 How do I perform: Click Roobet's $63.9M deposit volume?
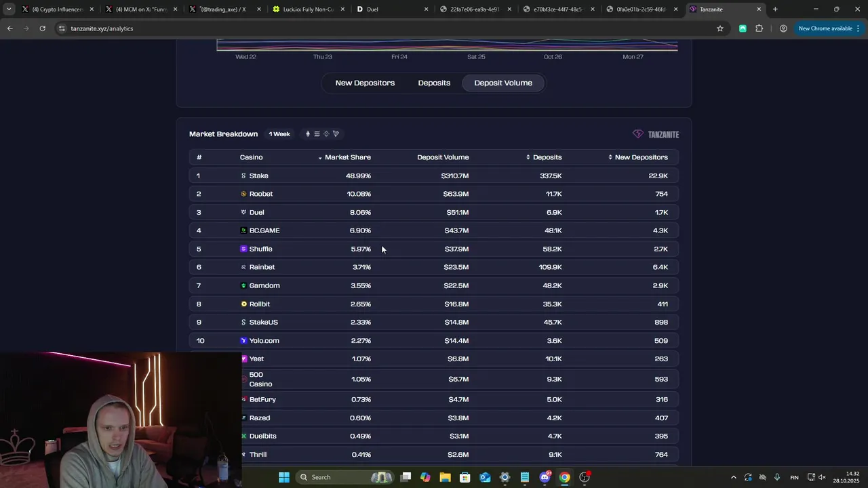456,194
